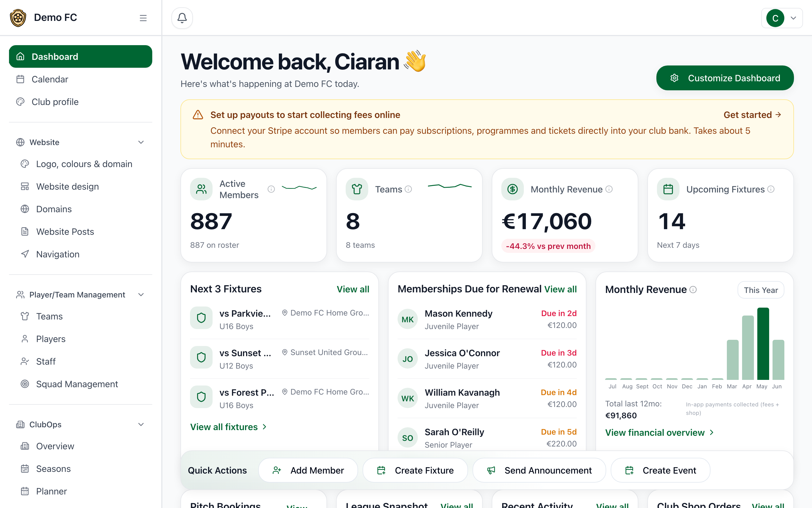Viewport: 812px width, 508px height.
Task: Click the Navigation arrow icon
Action: click(25, 254)
